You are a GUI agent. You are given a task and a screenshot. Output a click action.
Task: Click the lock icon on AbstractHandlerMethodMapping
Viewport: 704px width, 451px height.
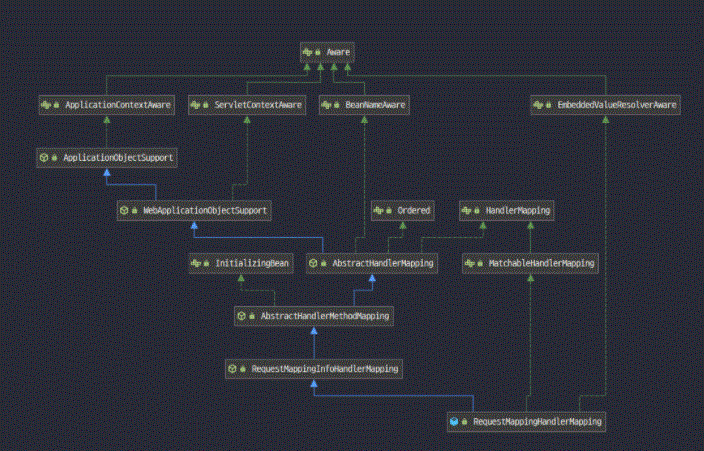pos(252,317)
